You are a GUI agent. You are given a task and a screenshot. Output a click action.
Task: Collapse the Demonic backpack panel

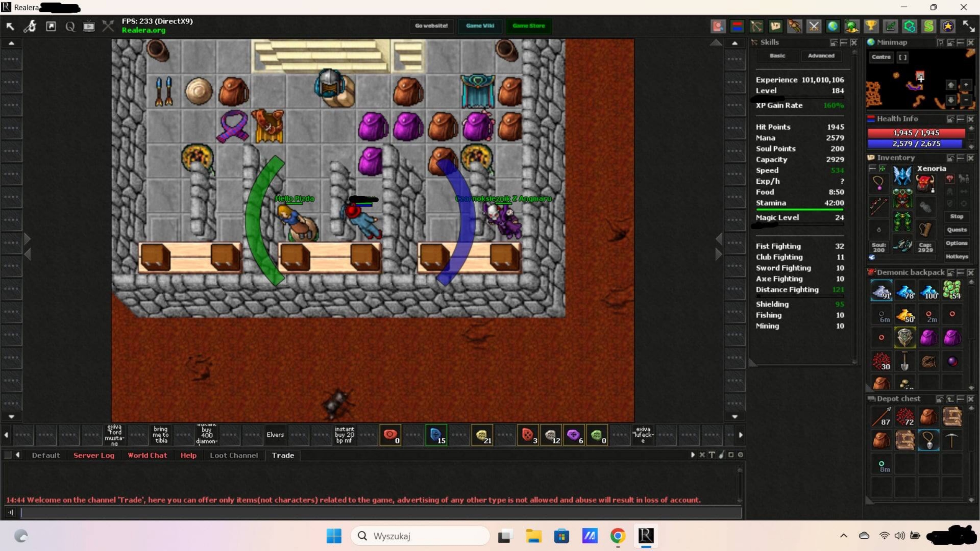pos(960,272)
